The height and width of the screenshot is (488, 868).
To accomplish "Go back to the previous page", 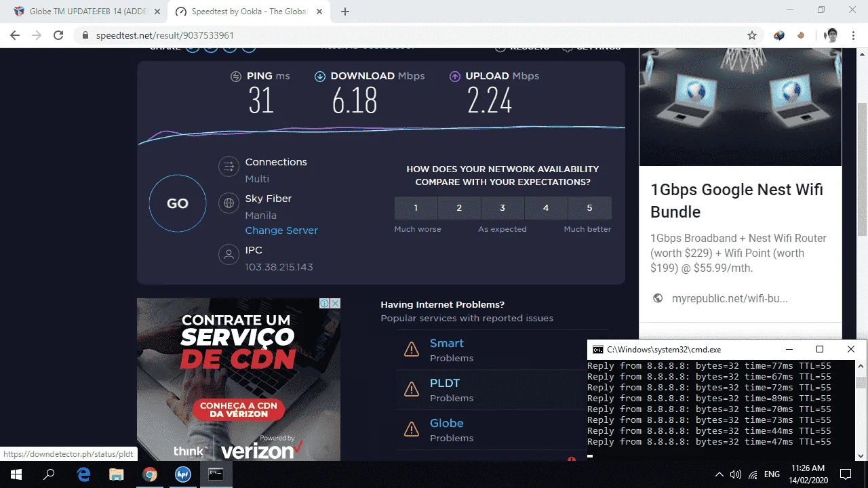I will coord(15,35).
